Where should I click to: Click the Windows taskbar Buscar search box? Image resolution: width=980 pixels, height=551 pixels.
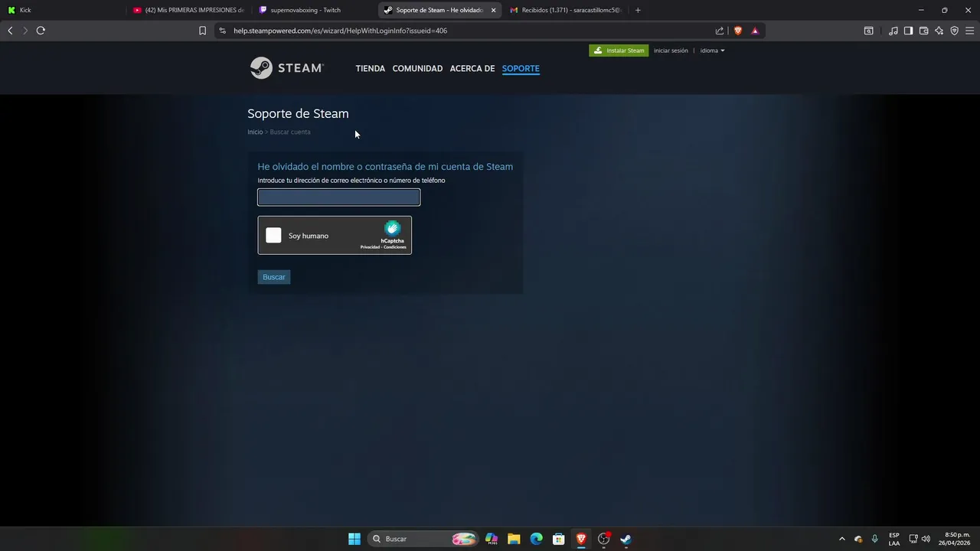coord(423,539)
